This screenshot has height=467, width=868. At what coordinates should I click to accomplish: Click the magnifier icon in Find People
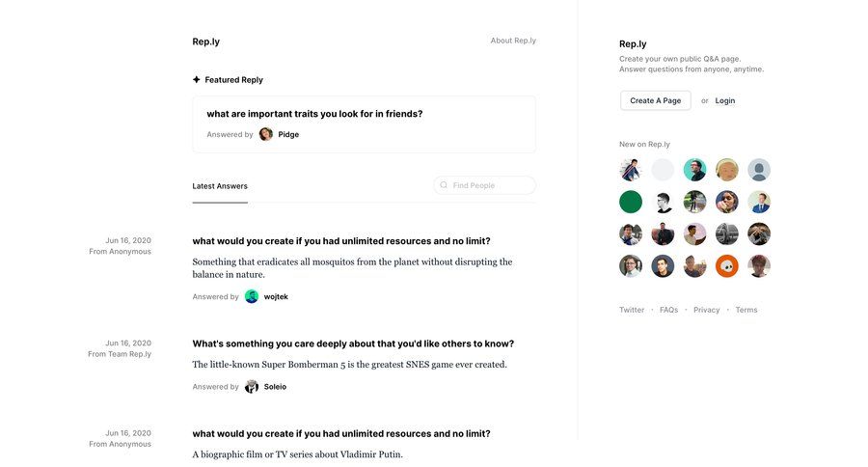pos(444,185)
